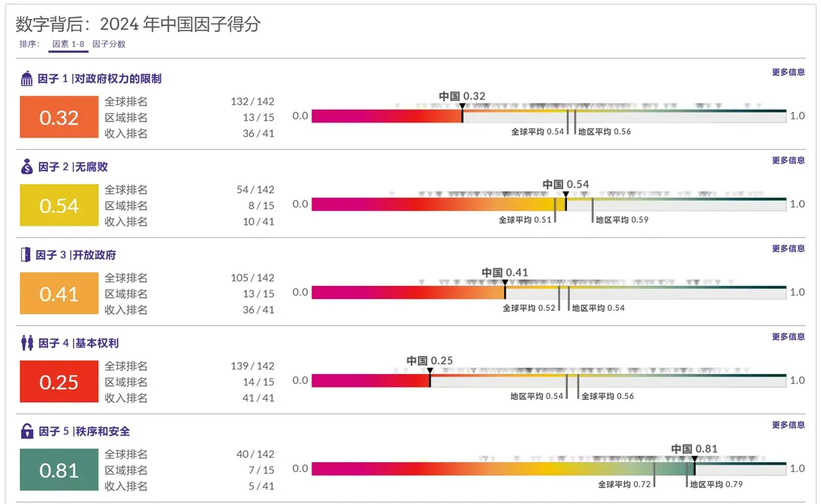Open 更多信息 for 秩序和安全

click(x=788, y=425)
